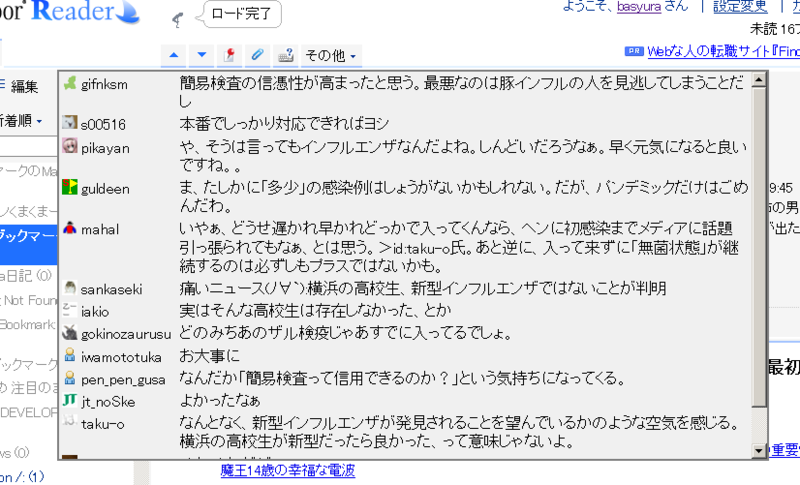
Task: Click the sankaseki user avatar
Action: pyautogui.click(x=69, y=288)
